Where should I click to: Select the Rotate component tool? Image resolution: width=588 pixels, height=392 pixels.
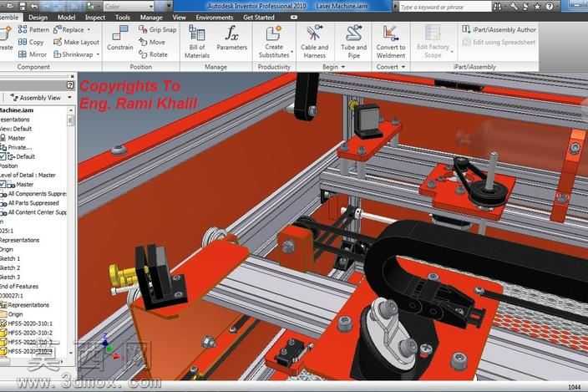153,54
